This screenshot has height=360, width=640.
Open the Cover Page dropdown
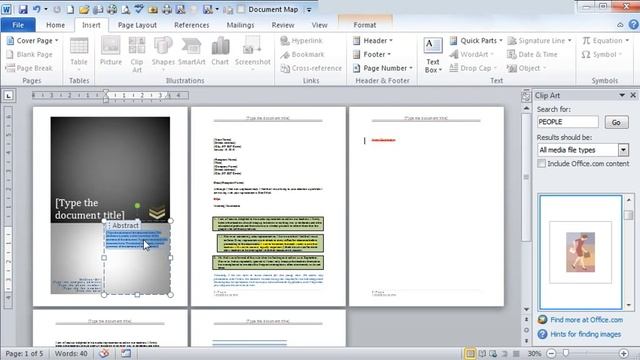[x=33, y=40]
